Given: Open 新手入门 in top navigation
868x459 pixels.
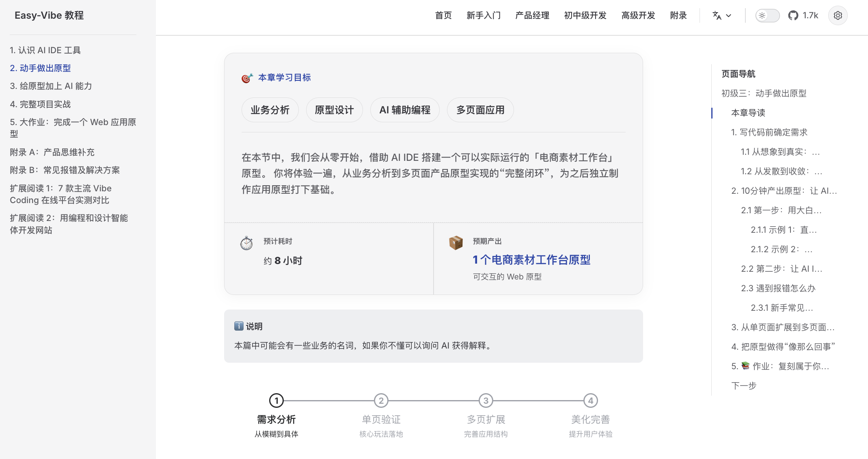Looking at the screenshot, I should pyautogui.click(x=483, y=15).
